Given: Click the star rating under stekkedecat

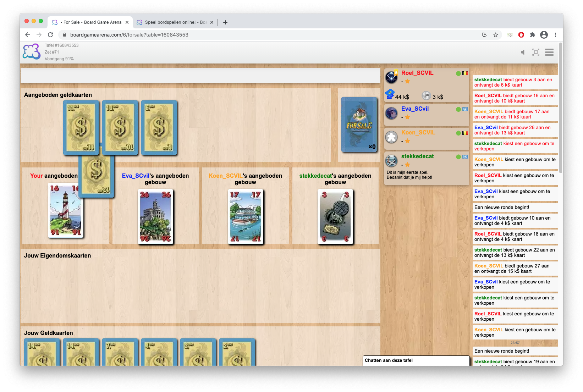Looking at the screenshot, I should (407, 165).
